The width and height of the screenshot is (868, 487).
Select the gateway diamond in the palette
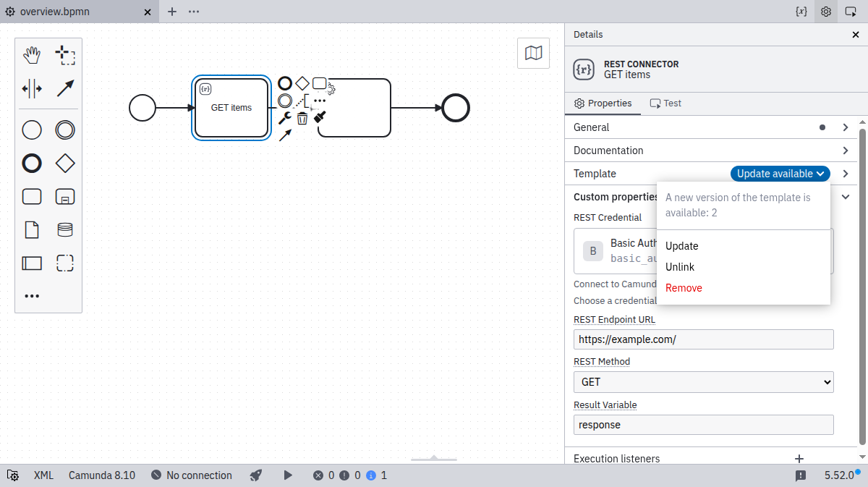coord(65,164)
